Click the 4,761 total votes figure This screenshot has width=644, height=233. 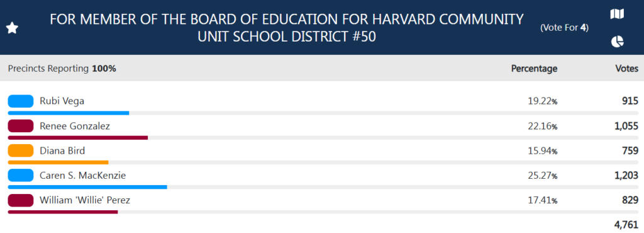click(x=626, y=225)
